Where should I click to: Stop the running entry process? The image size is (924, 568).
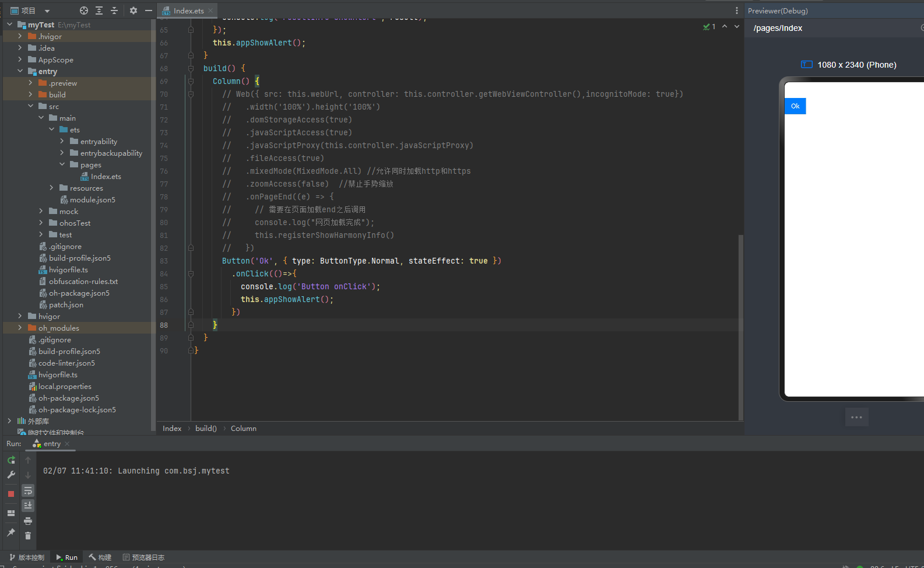coord(11,494)
